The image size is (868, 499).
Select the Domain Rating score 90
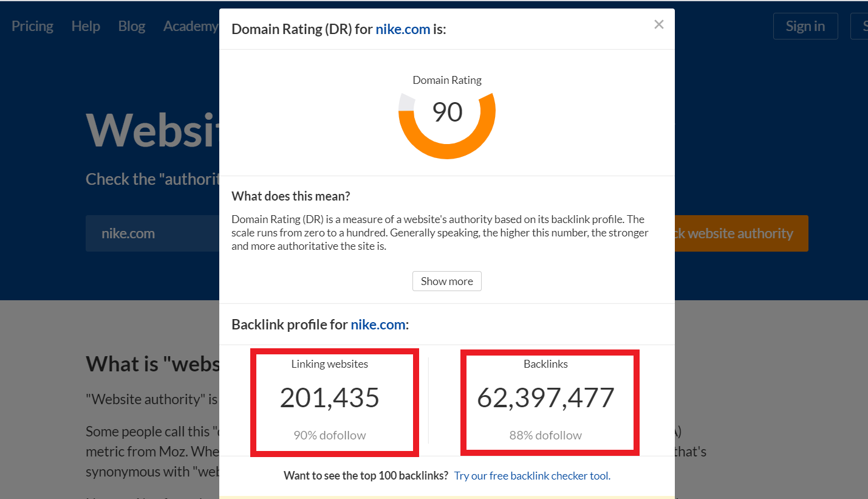(447, 112)
